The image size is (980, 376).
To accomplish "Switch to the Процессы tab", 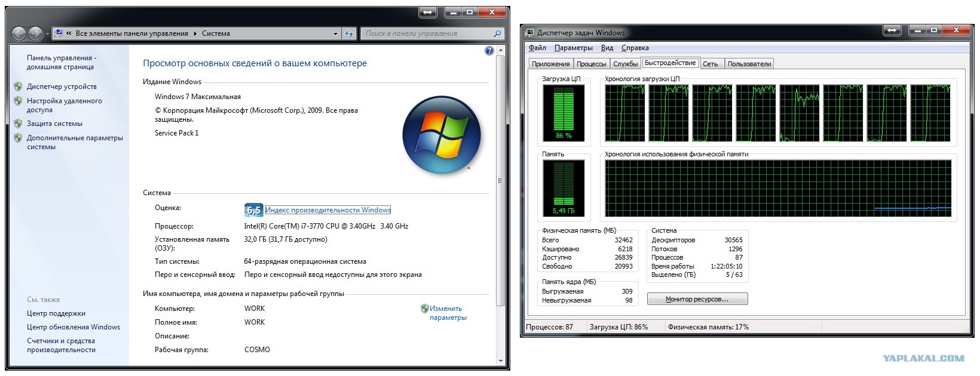I will pos(592,64).
